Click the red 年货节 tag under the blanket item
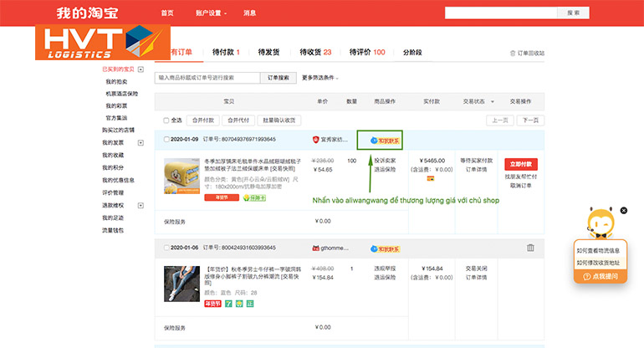 pos(222,197)
